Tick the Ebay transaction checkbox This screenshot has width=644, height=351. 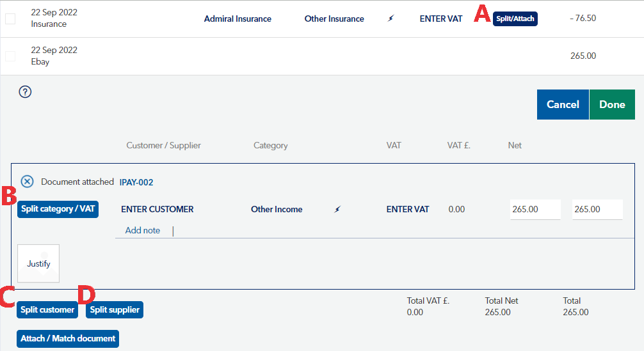click(10, 56)
